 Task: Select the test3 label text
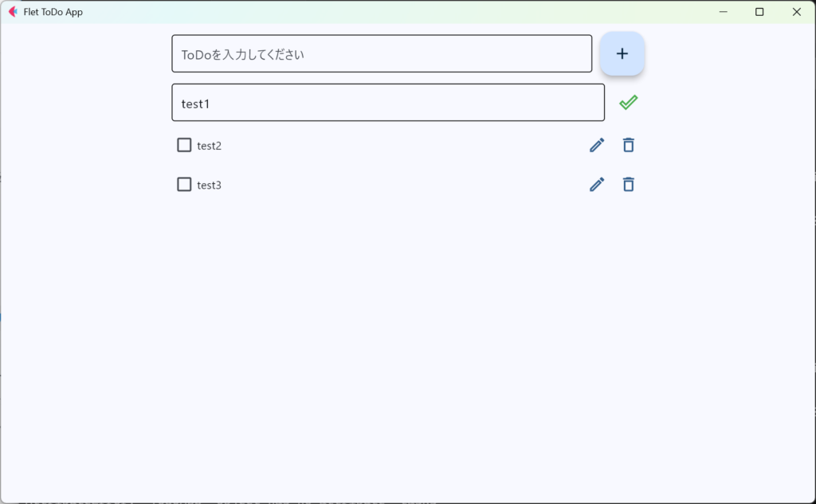point(210,186)
